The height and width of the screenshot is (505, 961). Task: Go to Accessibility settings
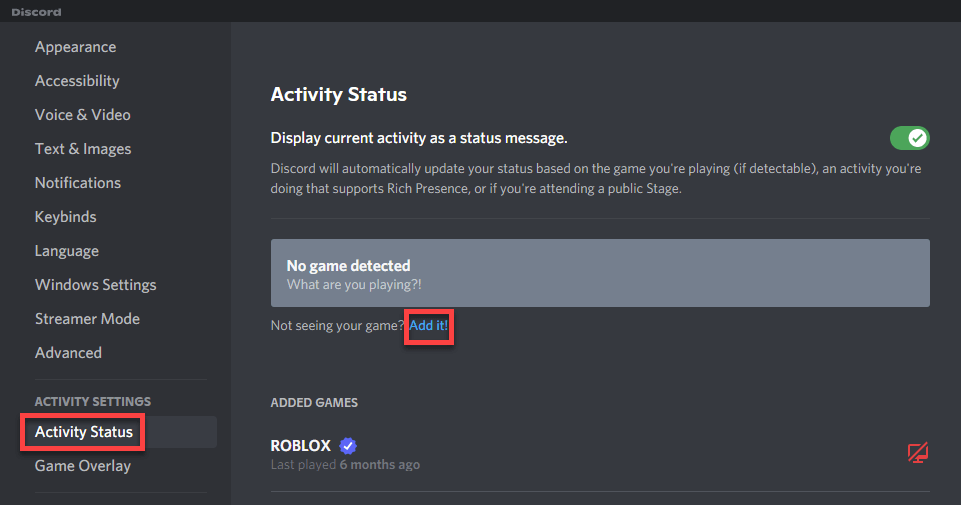coord(77,81)
